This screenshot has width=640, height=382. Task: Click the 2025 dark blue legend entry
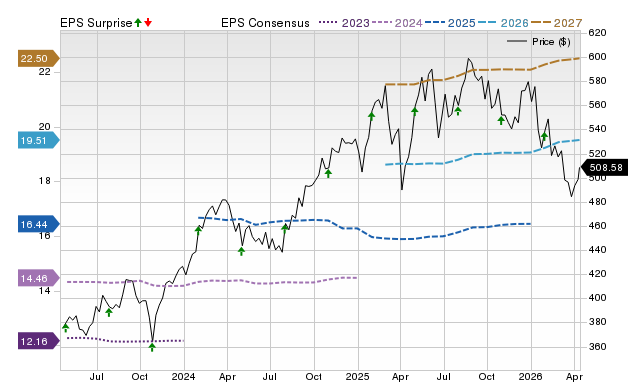pyautogui.click(x=450, y=23)
